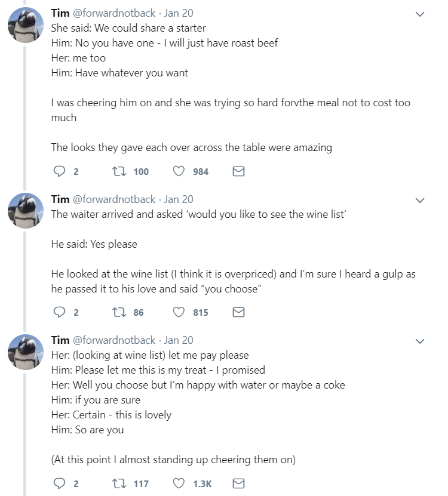The height and width of the screenshot is (496, 448).
Task: Open Tim's penguin avatar on the first tweet
Action: [25, 25]
